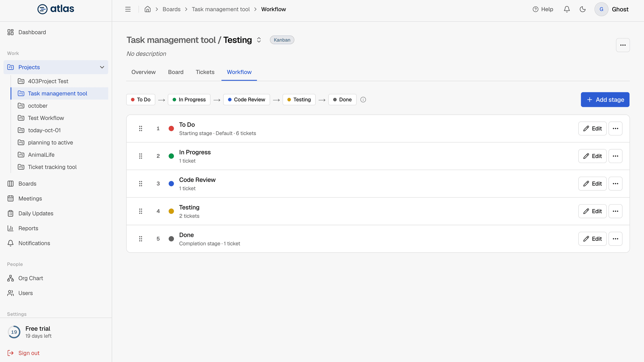This screenshot has width=644, height=362.
Task: Edit the Testing stage
Action: [x=592, y=211]
